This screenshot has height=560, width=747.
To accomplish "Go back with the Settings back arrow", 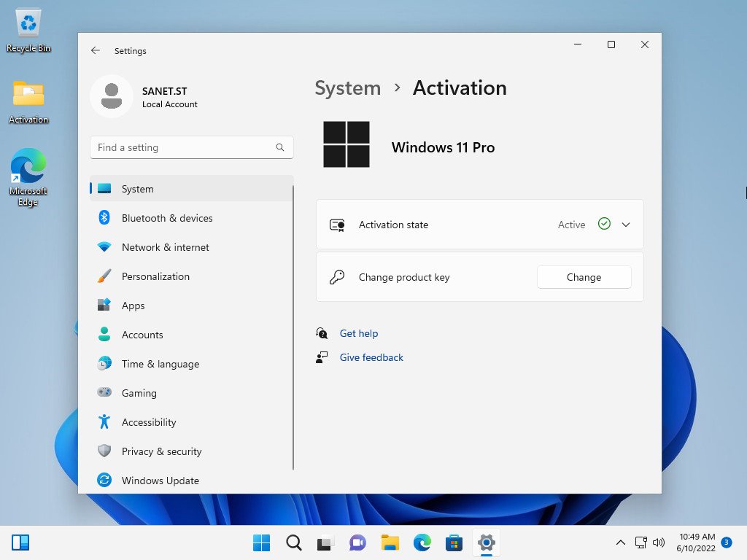I will pyautogui.click(x=96, y=50).
